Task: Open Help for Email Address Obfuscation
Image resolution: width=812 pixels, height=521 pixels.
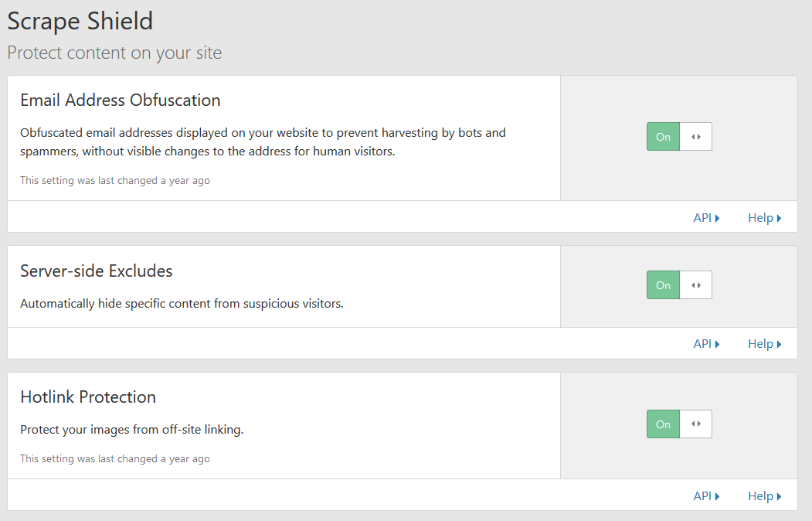Action: 764,218
